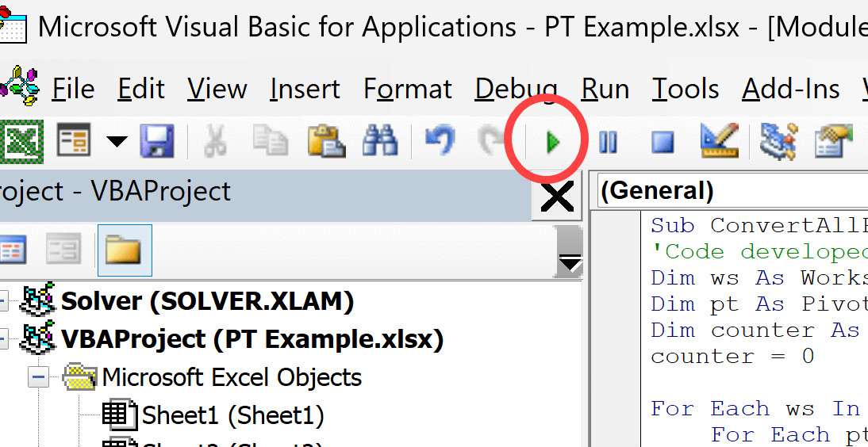The image size is (868, 447).
Task: Click the Paste clipboard icon
Action: pyautogui.click(x=325, y=143)
